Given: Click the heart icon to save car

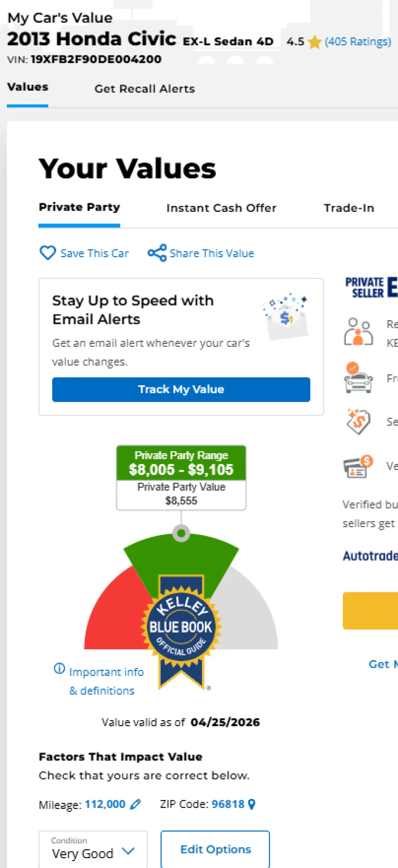Looking at the screenshot, I should click(47, 253).
